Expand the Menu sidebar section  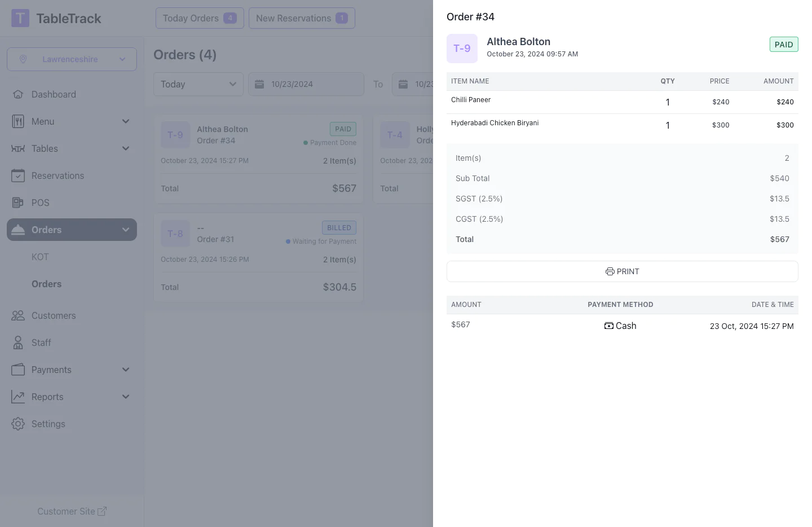click(x=126, y=121)
